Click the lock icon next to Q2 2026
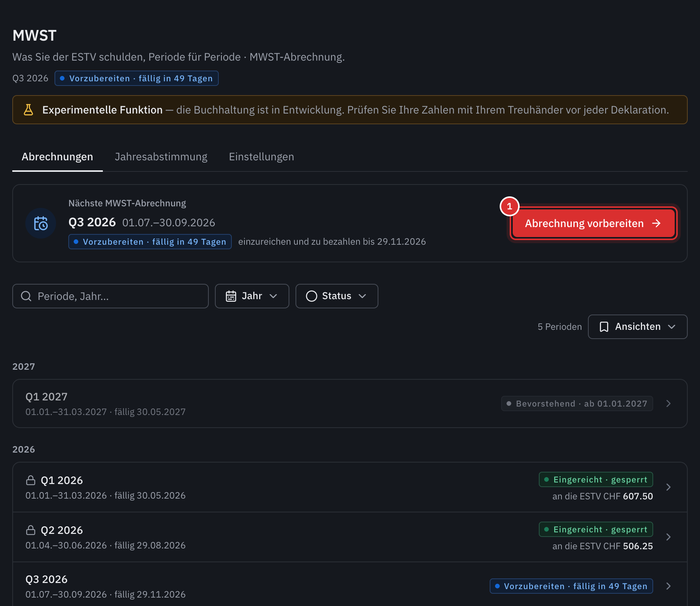This screenshot has width=700, height=606. coord(31,530)
